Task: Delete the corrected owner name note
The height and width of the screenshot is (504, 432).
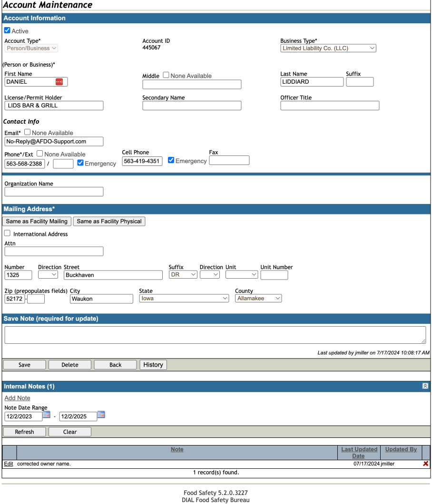Action: 425,464
